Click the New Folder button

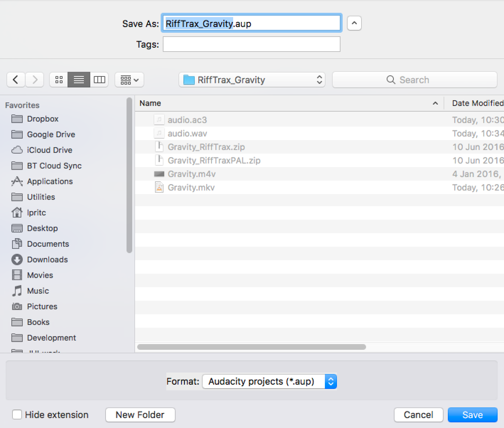[140, 414]
